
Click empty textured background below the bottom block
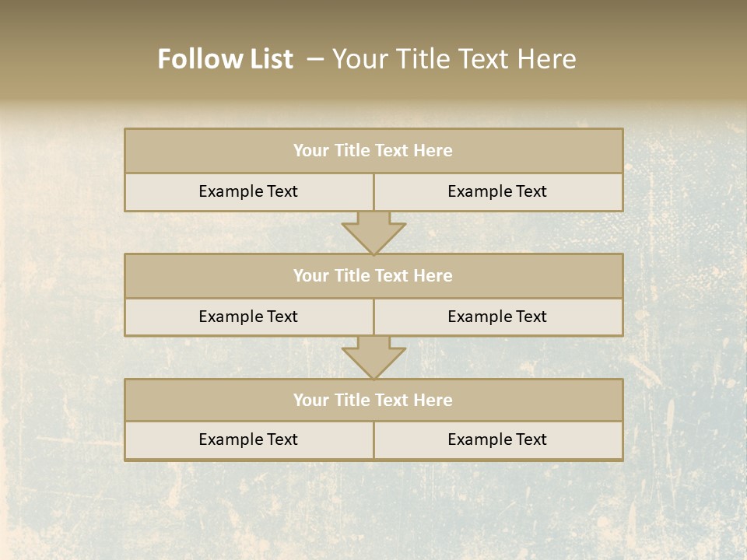[373, 509]
